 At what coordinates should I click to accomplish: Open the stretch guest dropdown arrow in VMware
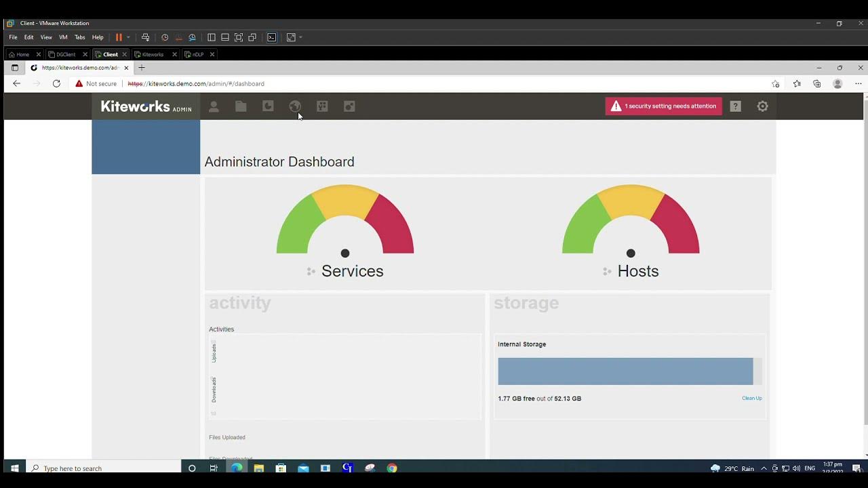click(300, 37)
